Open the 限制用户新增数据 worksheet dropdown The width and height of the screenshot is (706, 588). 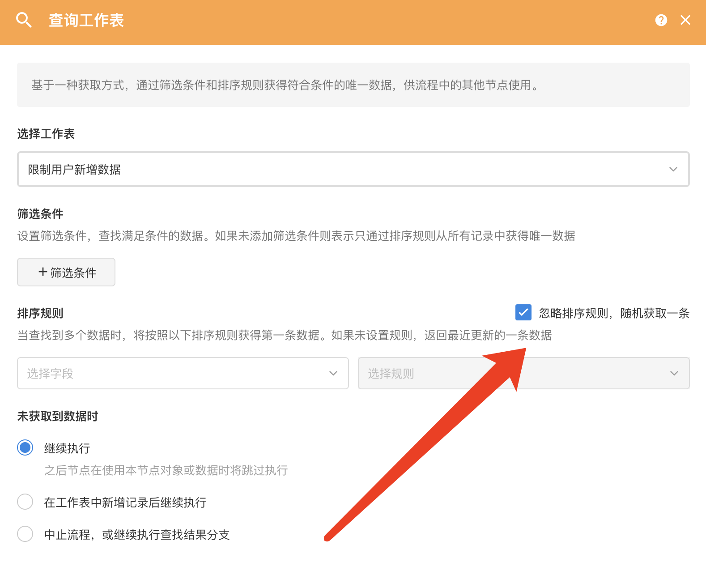[x=353, y=170]
